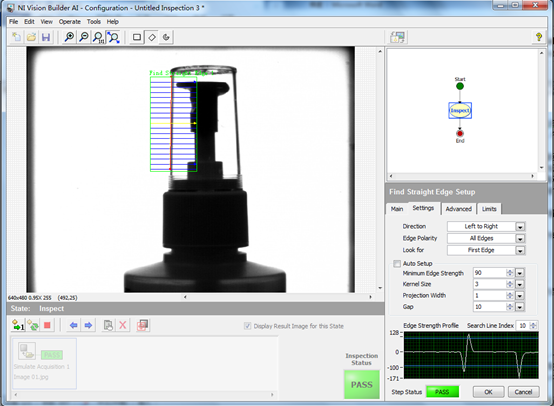Switch to the Advanced tab
The width and height of the screenshot is (554, 406).
(458, 209)
